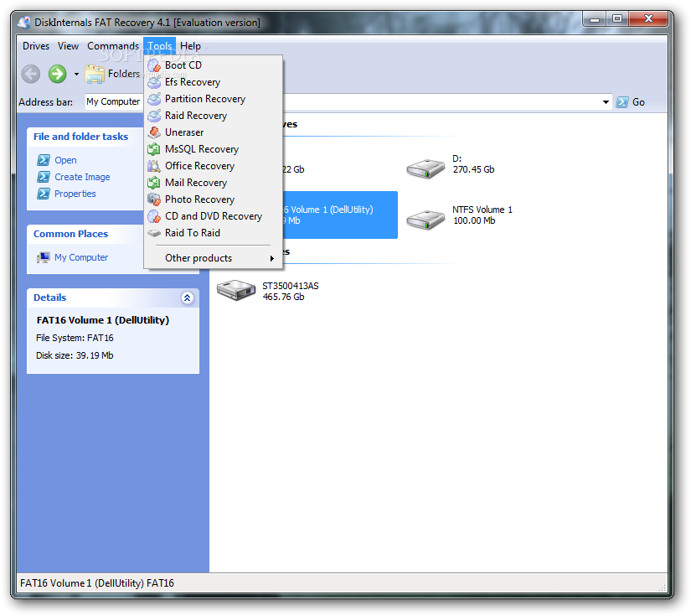Viewport: 691px width, 616px height.
Task: Click the Go button label
Action: 638,102
